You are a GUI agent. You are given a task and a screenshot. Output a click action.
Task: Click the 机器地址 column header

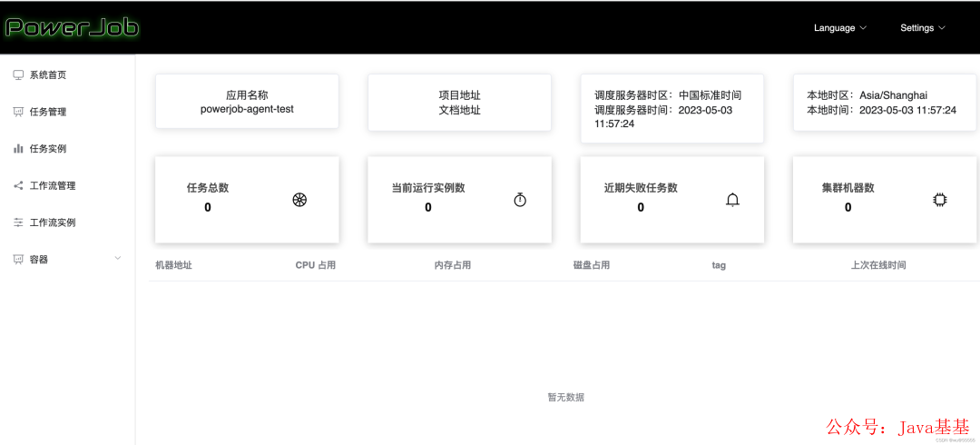coord(173,265)
